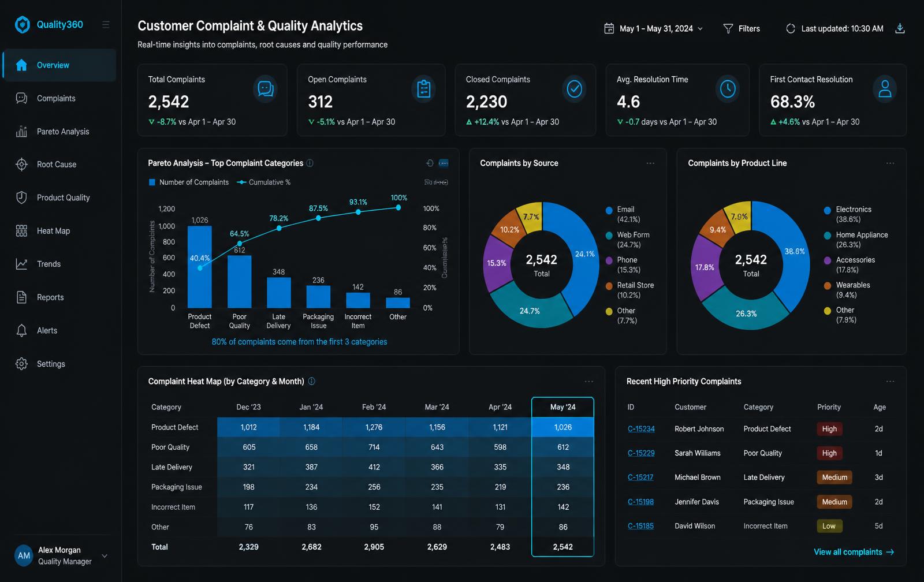
Task: Toggle Phone legend entry in Source chart
Action: point(623,264)
